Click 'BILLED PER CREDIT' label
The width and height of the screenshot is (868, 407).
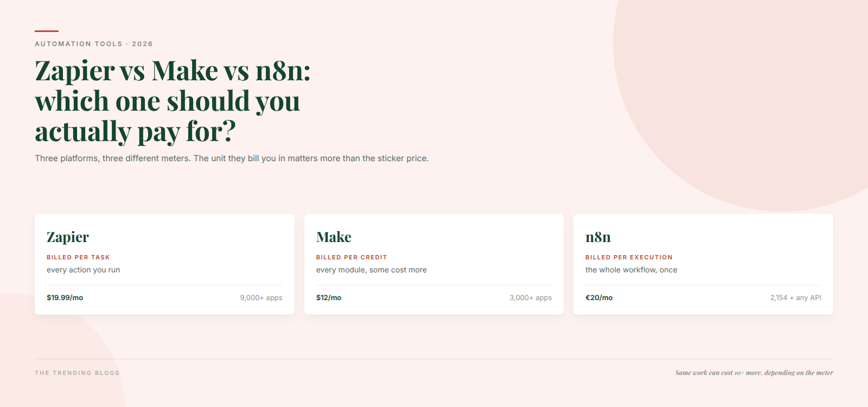point(352,257)
